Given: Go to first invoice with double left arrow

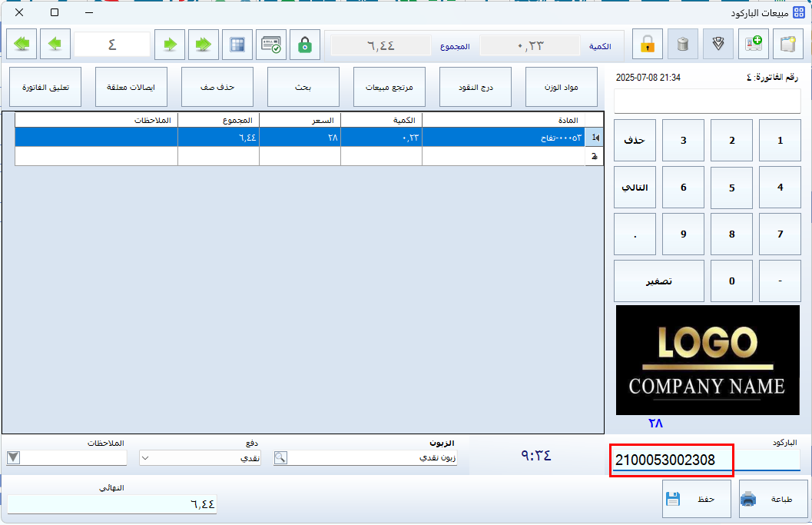Looking at the screenshot, I should click(x=22, y=45).
